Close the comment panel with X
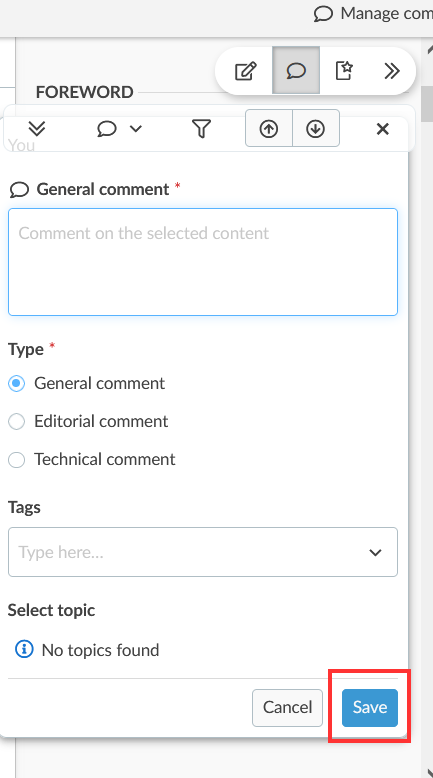Image resolution: width=433 pixels, height=778 pixels. (x=382, y=129)
